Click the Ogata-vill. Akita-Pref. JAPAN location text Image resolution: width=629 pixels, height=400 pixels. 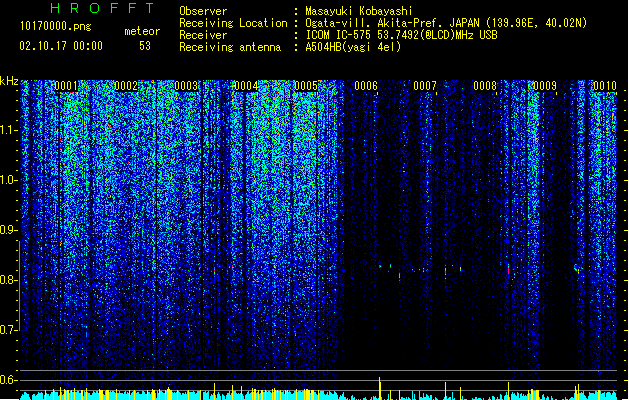click(446, 23)
